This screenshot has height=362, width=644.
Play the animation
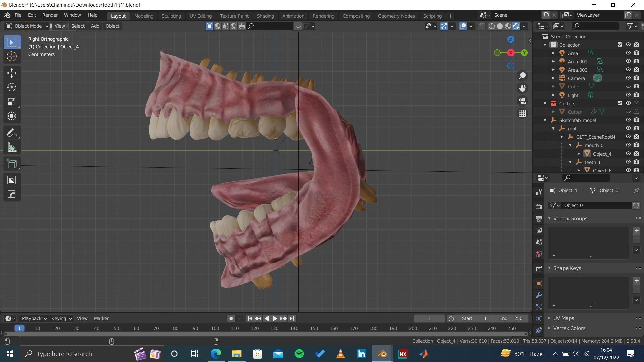[x=275, y=318]
